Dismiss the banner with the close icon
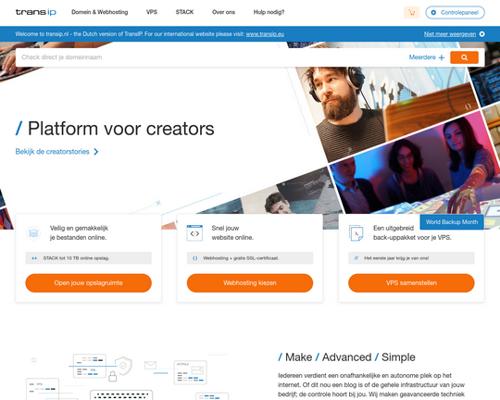Viewport: 500px width, 400px height. point(482,34)
